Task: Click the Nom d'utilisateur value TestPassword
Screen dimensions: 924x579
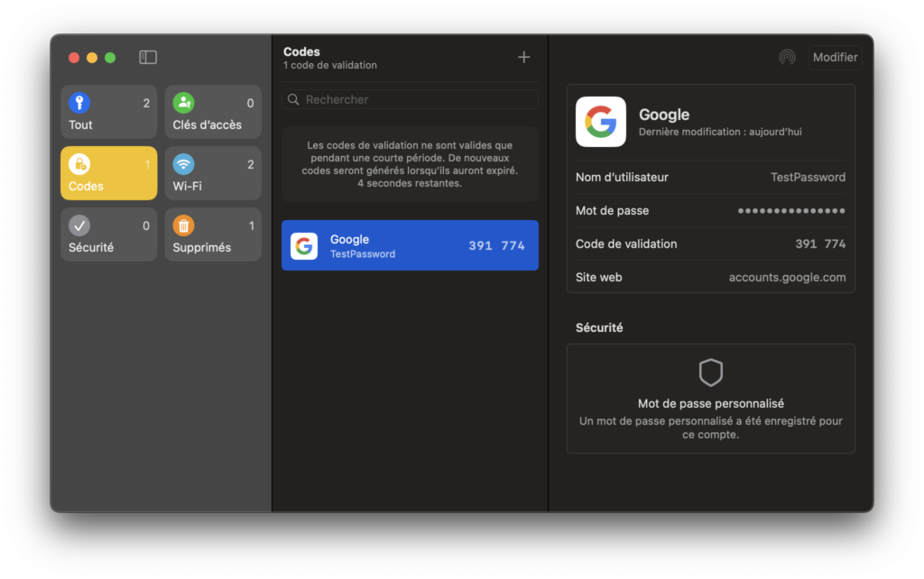Action: (x=808, y=178)
